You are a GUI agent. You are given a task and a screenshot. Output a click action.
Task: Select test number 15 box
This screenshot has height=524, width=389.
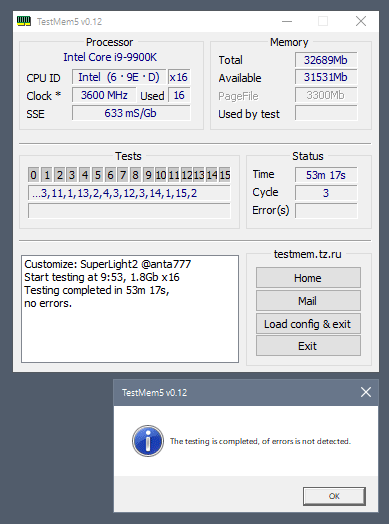click(224, 175)
